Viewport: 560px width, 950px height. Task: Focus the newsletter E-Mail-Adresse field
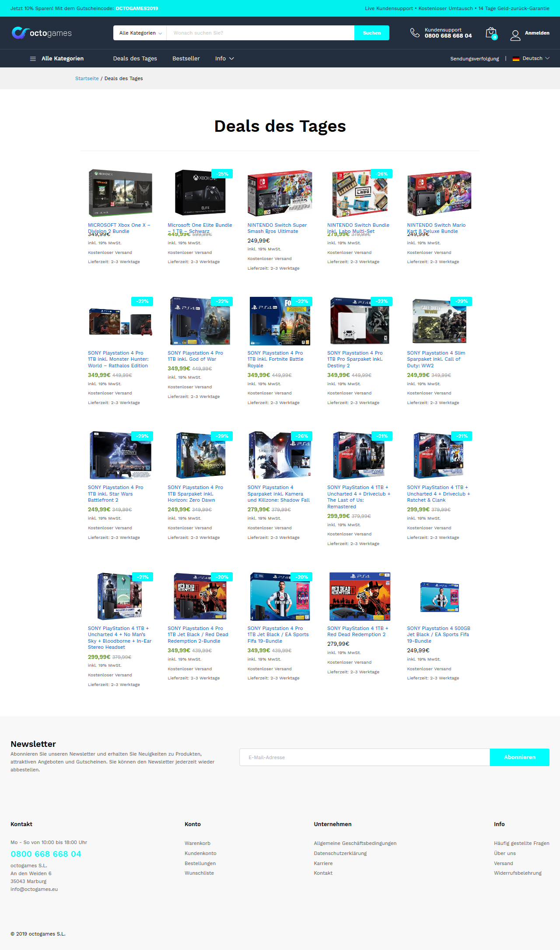[x=364, y=757]
